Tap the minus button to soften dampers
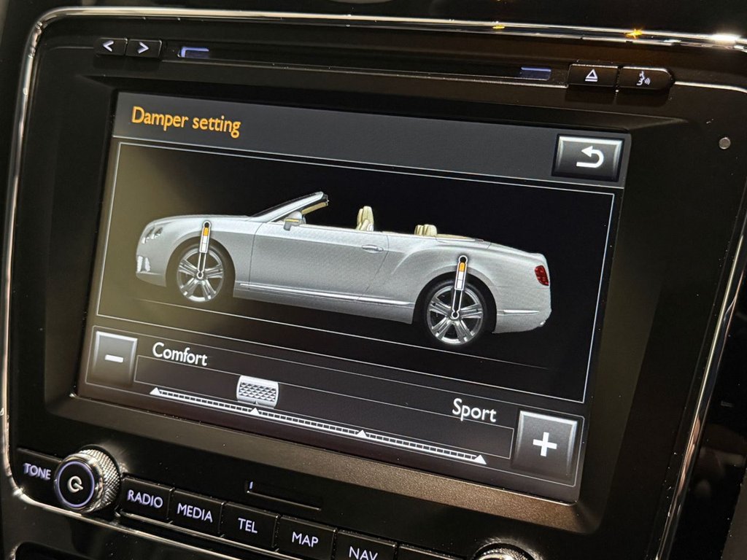Viewport: 747px width, 560px height. point(113,358)
